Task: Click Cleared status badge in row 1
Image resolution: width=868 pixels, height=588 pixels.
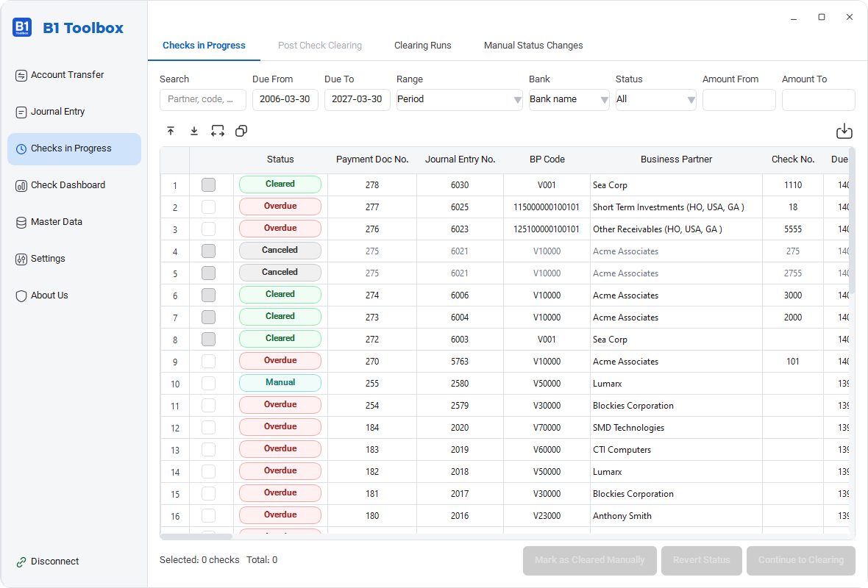Action: (280, 184)
